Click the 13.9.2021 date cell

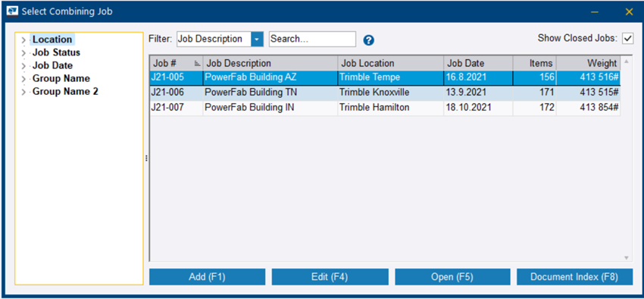tap(478, 93)
